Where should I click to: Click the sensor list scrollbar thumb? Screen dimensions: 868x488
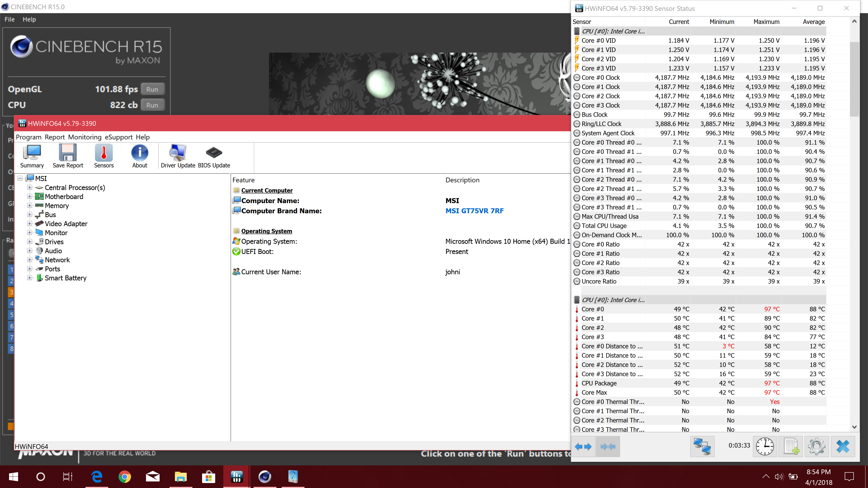pyautogui.click(x=854, y=79)
